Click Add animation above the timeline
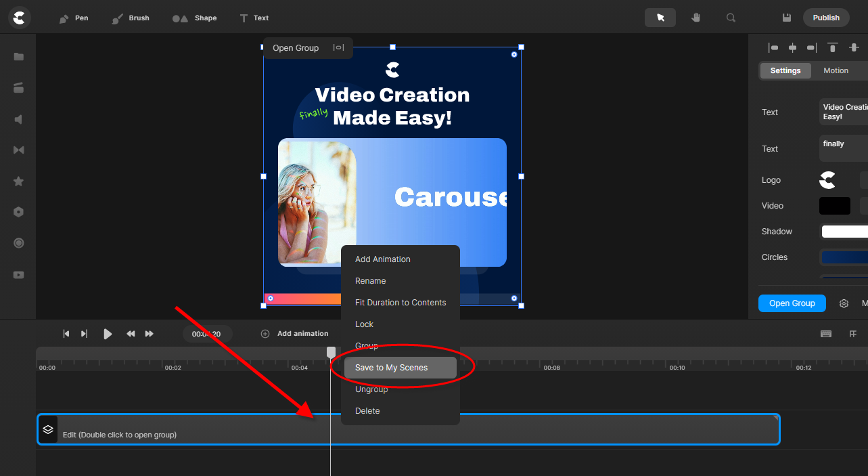This screenshot has width=868, height=476. pos(295,334)
